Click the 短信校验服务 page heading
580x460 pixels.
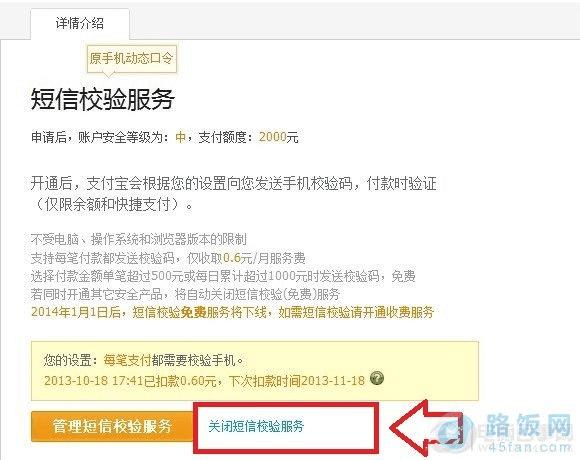point(102,99)
